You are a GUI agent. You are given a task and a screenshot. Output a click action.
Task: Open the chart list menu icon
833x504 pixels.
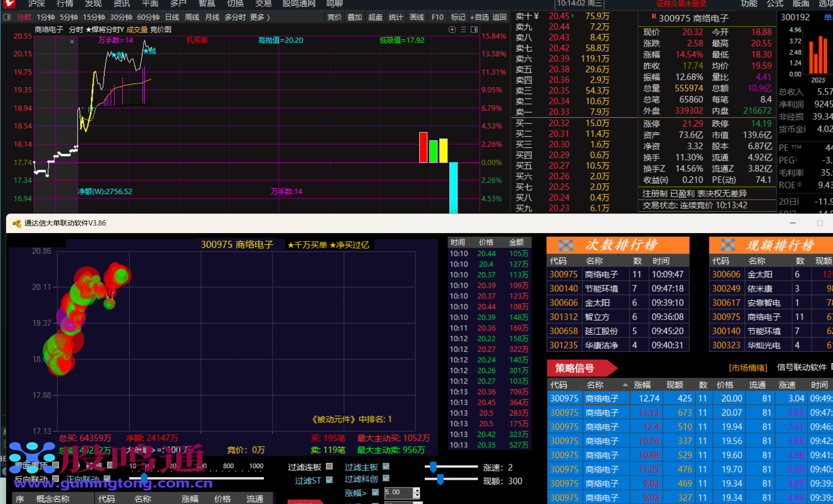463,29
